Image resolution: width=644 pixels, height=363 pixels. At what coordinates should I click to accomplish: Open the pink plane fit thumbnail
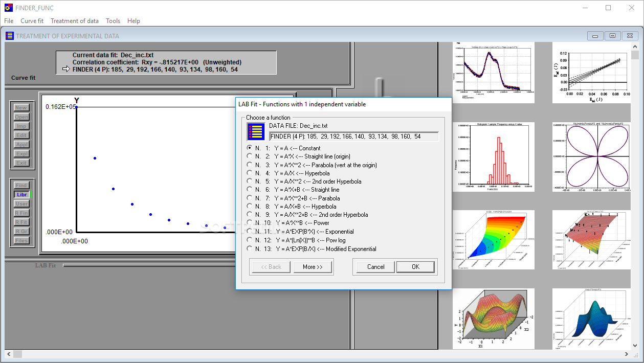click(x=591, y=240)
